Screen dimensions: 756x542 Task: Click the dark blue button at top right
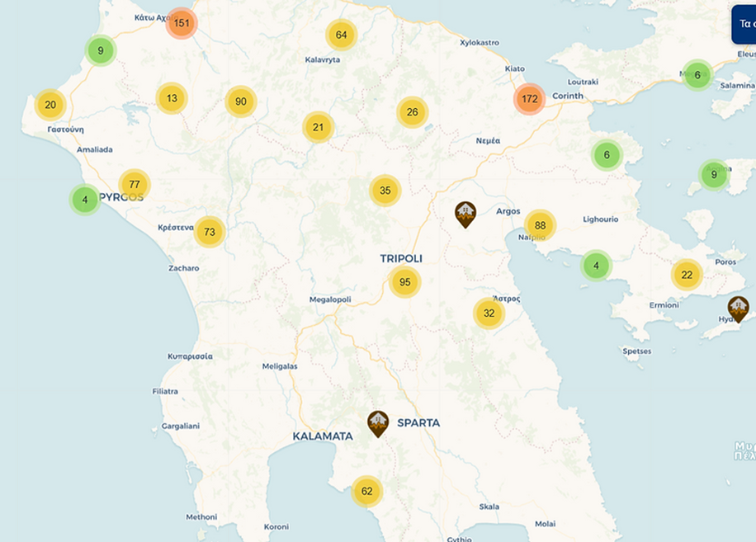[744, 25]
